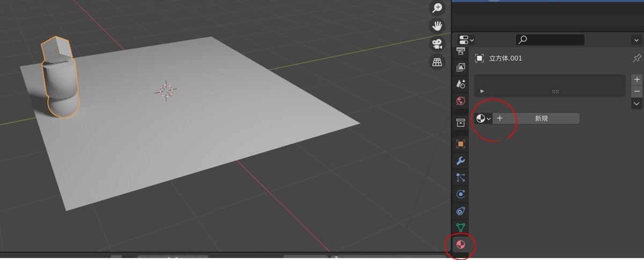Screen dimensions: 644x260
Task: Toggle perspective/orthographic grid gizmo
Action: [438, 62]
